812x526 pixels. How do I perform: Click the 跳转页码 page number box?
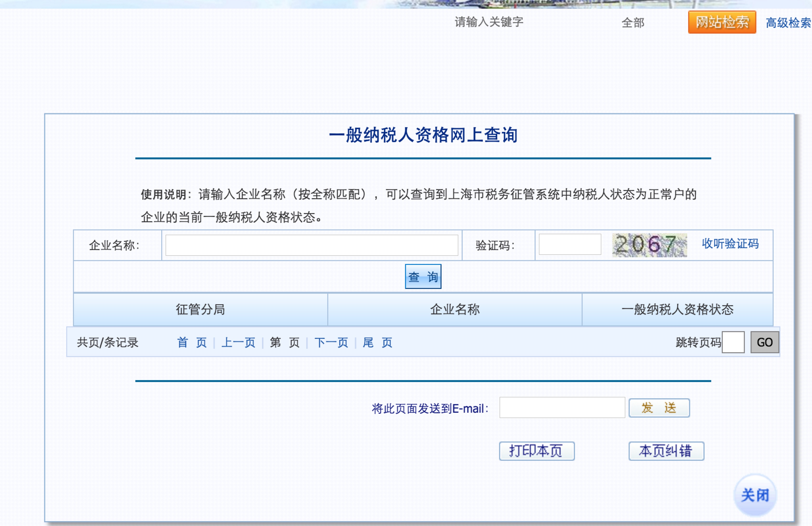tap(733, 342)
